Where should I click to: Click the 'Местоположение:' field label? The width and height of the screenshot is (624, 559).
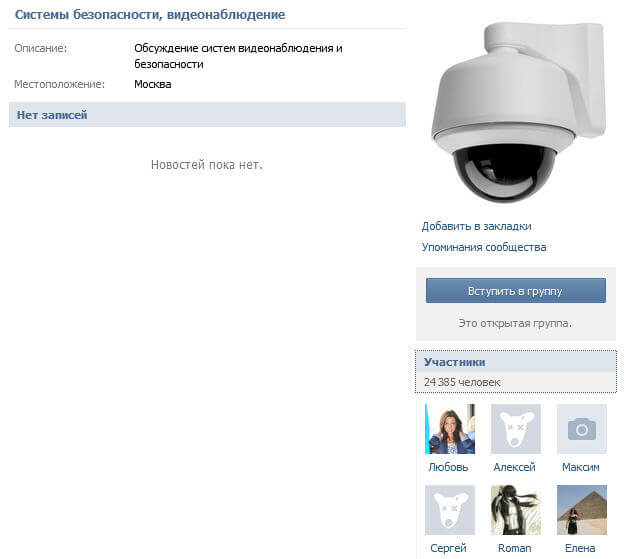pos(59,84)
